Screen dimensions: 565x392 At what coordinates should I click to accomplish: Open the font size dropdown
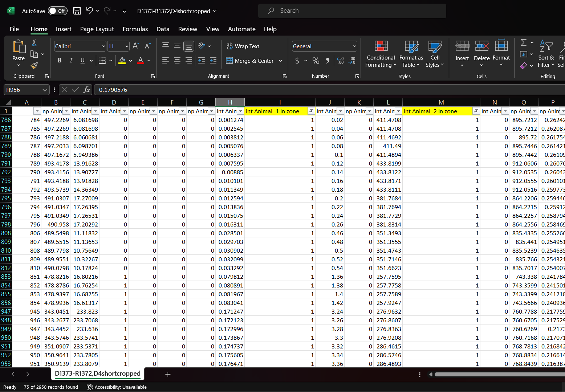(x=127, y=46)
